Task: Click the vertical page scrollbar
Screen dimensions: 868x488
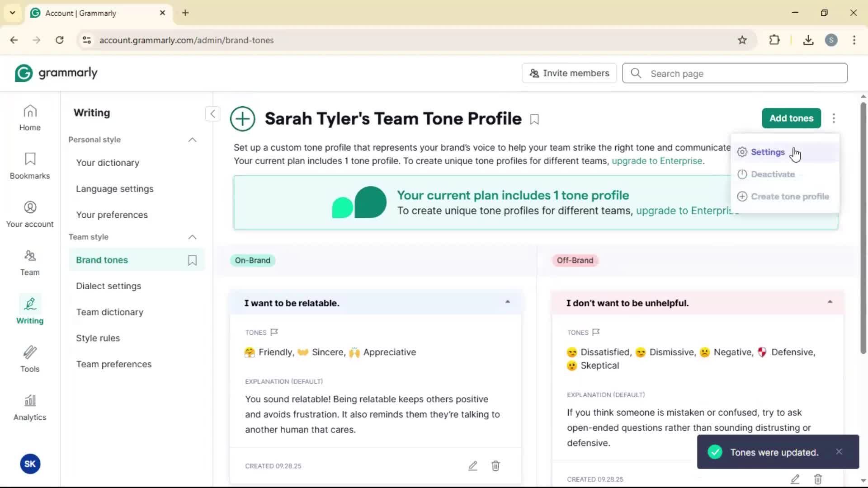Action: [x=863, y=228]
